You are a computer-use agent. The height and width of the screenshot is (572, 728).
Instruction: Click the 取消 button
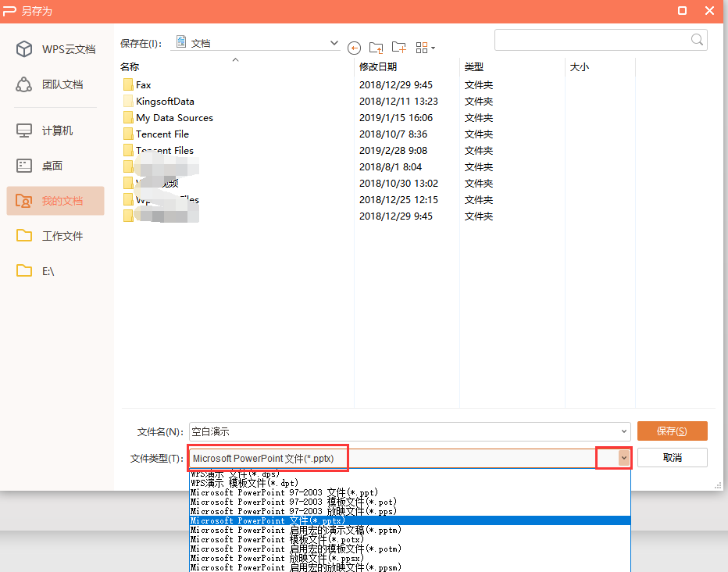pyautogui.click(x=672, y=458)
